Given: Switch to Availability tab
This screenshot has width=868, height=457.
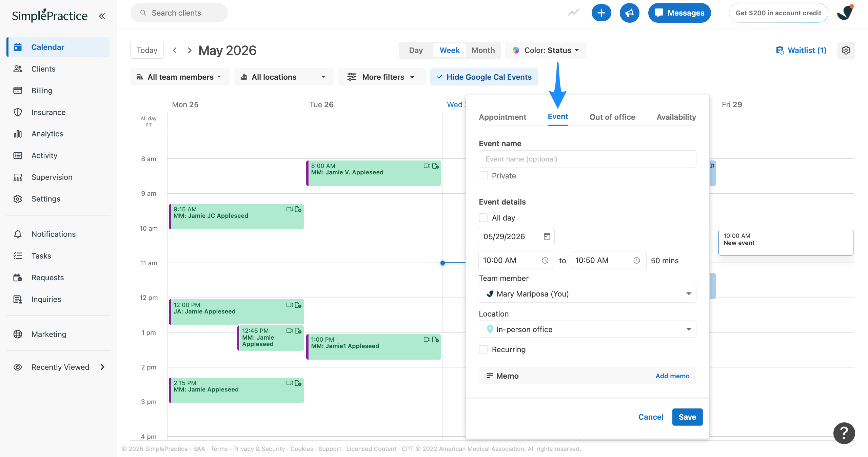Looking at the screenshot, I should [x=676, y=117].
